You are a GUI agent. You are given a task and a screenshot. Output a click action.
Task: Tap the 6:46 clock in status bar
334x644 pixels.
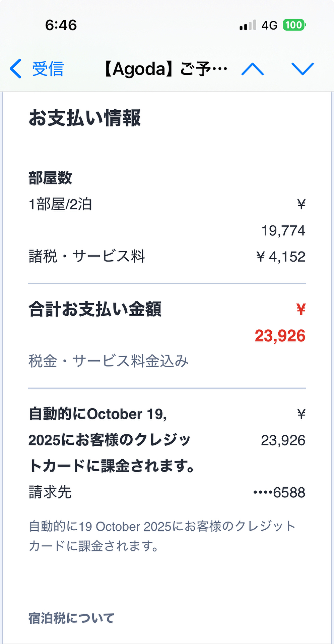click(x=61, y=25)
